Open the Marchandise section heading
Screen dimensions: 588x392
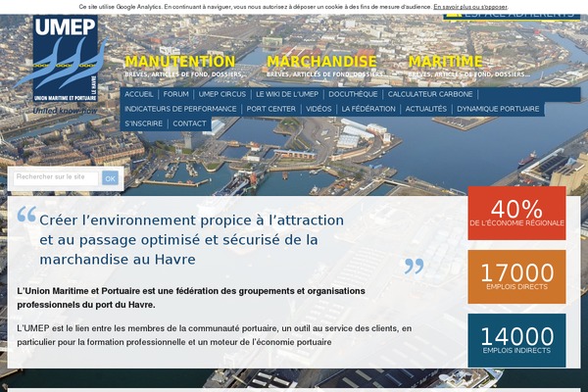(x=321, y=62)
